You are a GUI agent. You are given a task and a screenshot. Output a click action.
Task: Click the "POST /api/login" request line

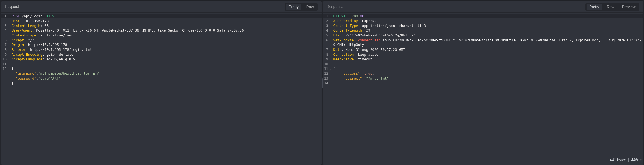[36, 16]
